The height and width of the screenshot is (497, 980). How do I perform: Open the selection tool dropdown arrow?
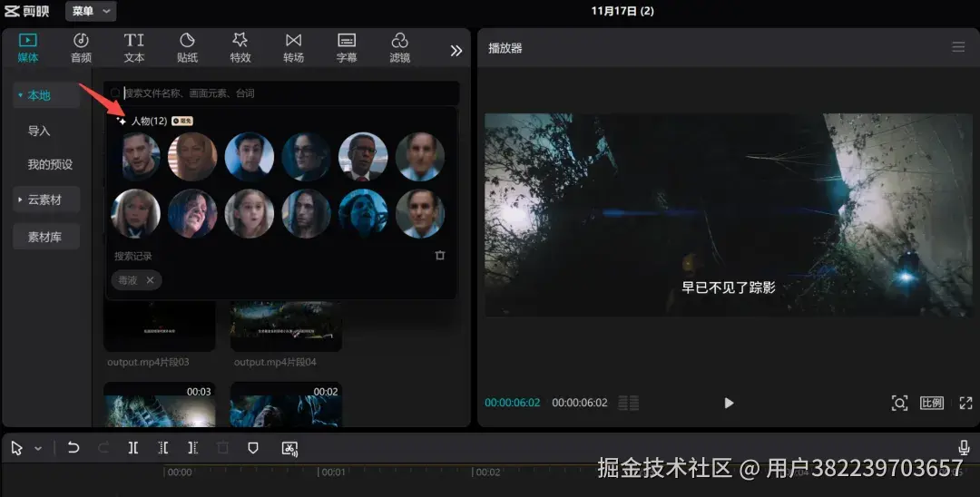38,448
